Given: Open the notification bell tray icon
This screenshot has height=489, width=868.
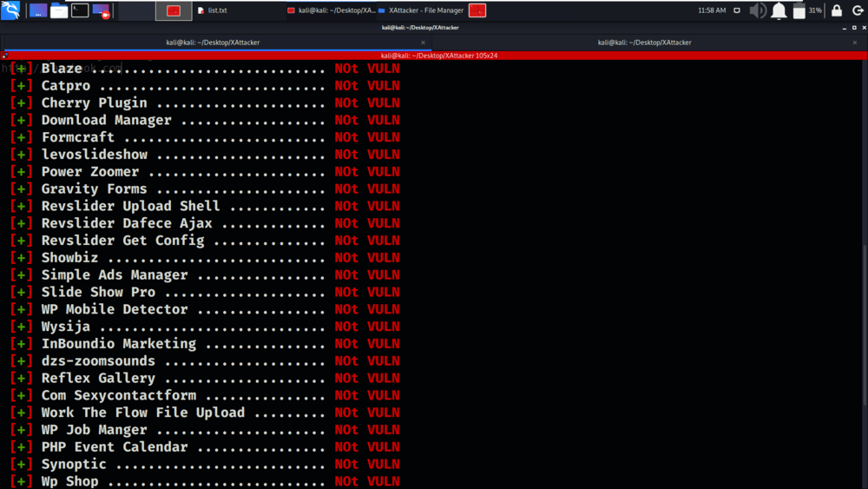Looking at the screenshot, I should pos(779,10).
